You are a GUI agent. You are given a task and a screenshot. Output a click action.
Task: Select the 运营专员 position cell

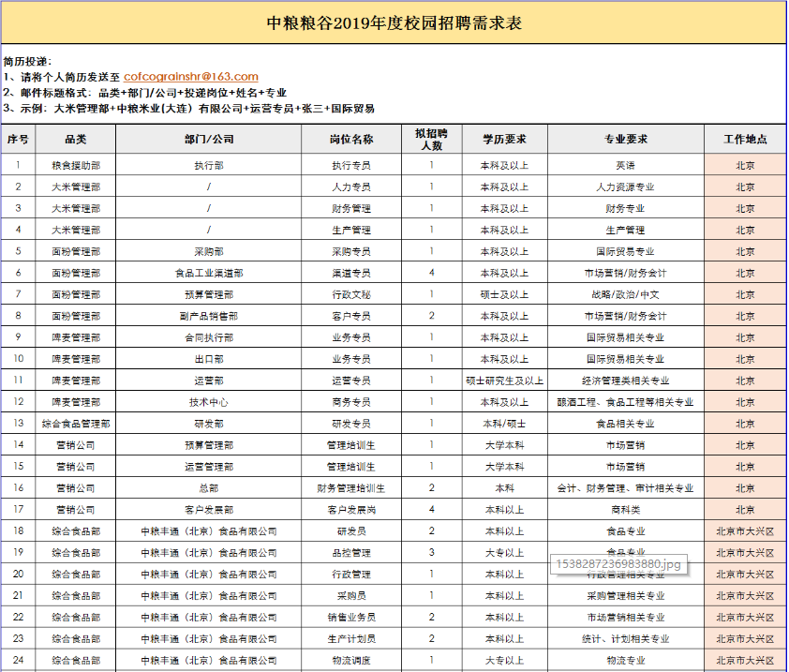351,381
